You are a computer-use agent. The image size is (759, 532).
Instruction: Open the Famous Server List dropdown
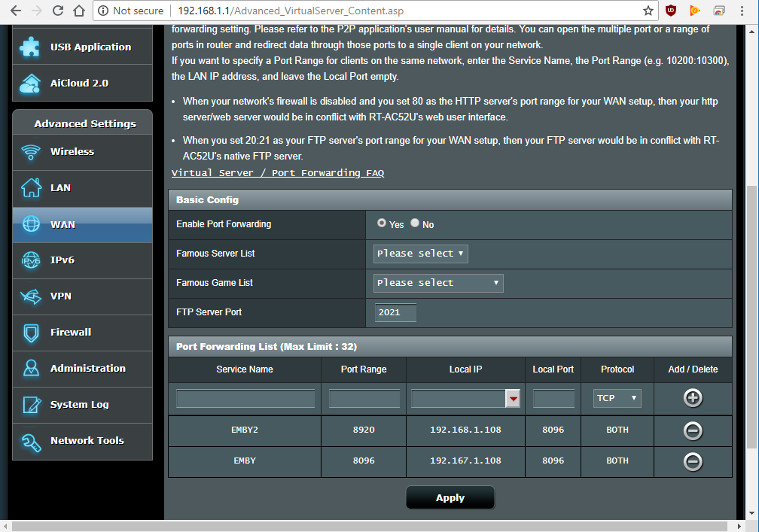(x=420, y=254)
